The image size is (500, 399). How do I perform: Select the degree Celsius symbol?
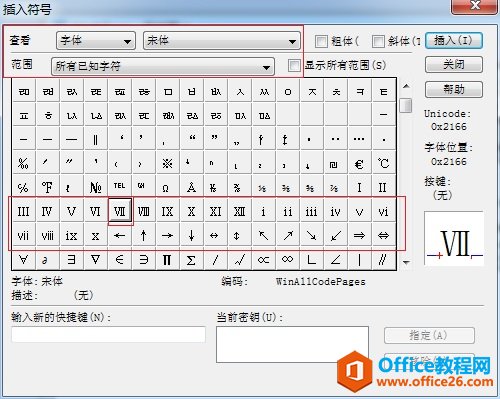pos(384,163)
